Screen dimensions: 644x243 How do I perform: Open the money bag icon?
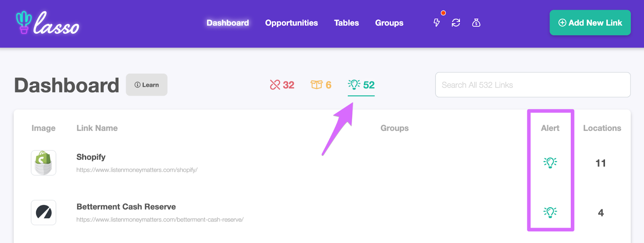pos(476,23)
